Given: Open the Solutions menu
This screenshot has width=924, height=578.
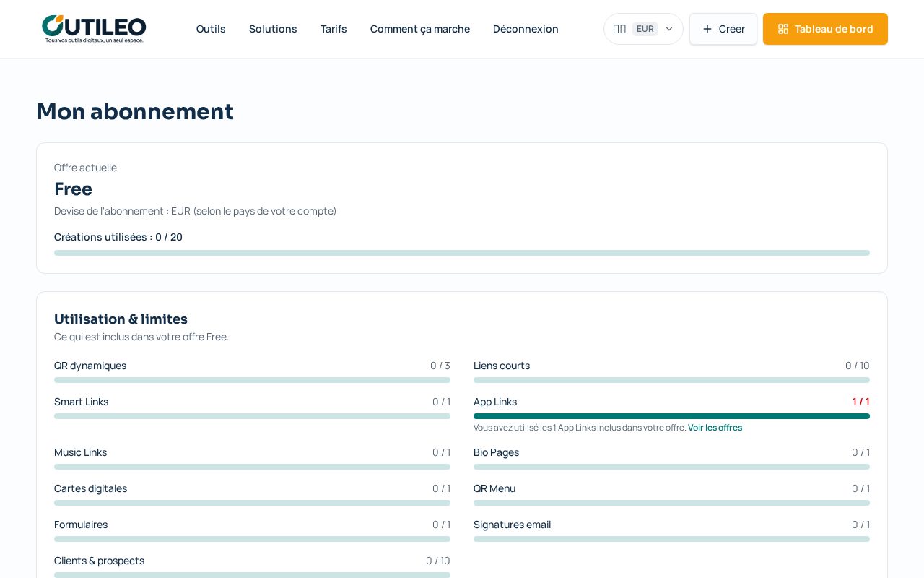Looking at the screenshot, I should pyautogui.click(x=273, y=29).
